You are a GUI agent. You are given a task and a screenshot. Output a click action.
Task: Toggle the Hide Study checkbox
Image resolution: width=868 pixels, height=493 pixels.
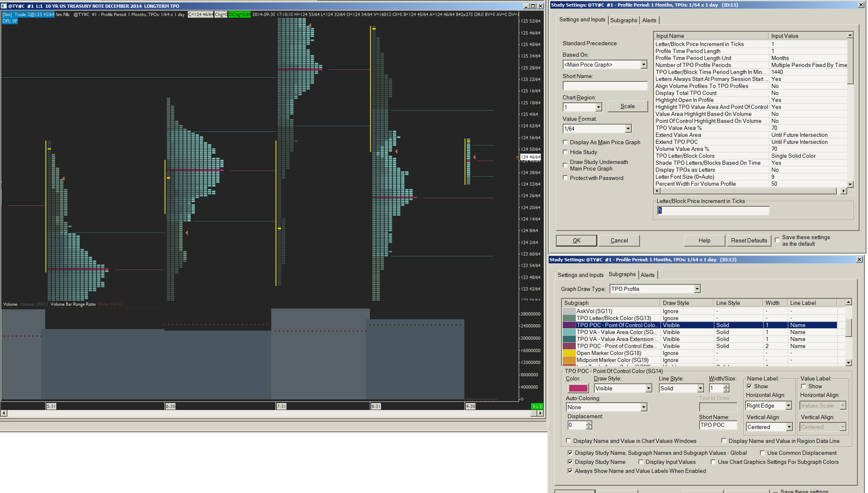(x=565, y=152)
